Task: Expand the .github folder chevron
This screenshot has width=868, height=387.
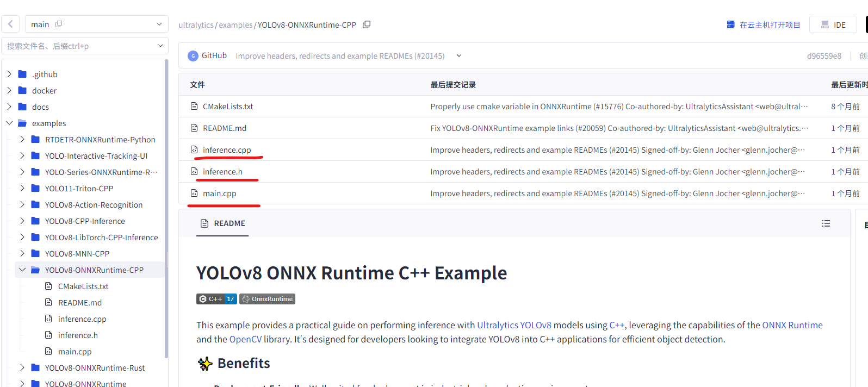Action: coord(9,74)
